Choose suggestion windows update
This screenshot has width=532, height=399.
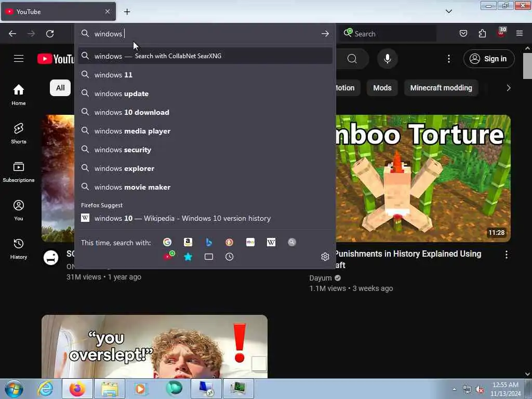[205, 94]
